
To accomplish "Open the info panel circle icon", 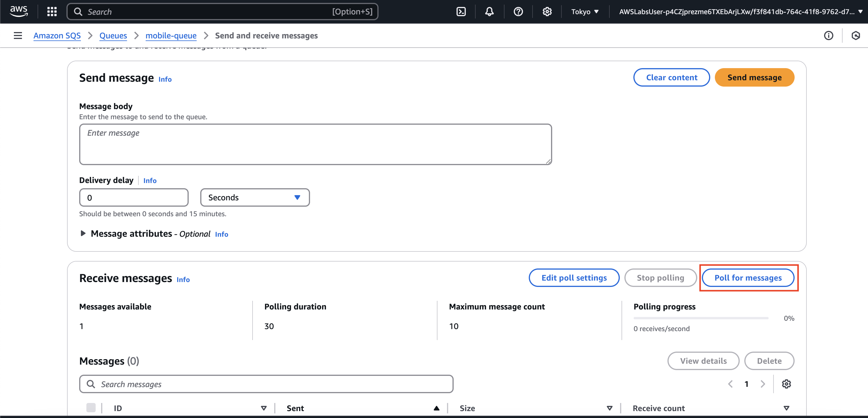I will [828, 35].
